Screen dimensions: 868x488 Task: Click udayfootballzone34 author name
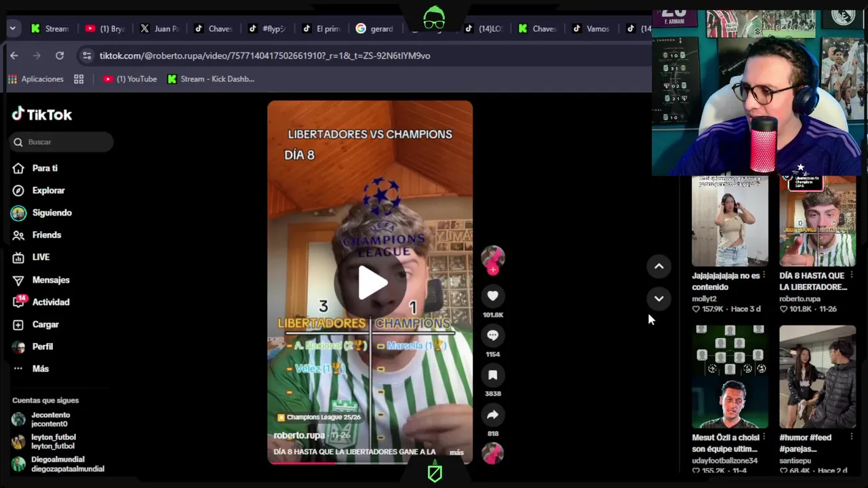(725, 460)
